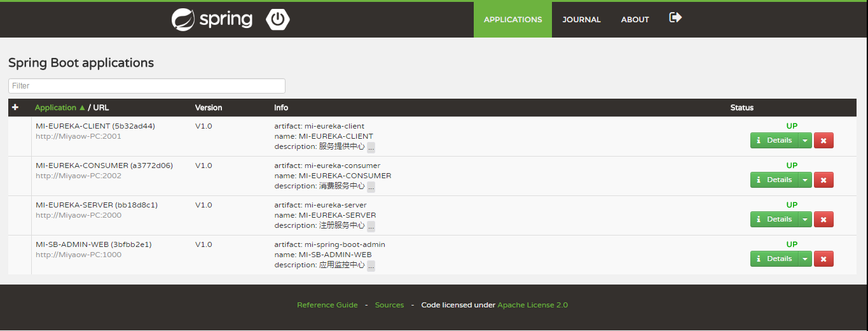Sort by Version column header
Screen dimensions: 868x331
coord(209,108)
